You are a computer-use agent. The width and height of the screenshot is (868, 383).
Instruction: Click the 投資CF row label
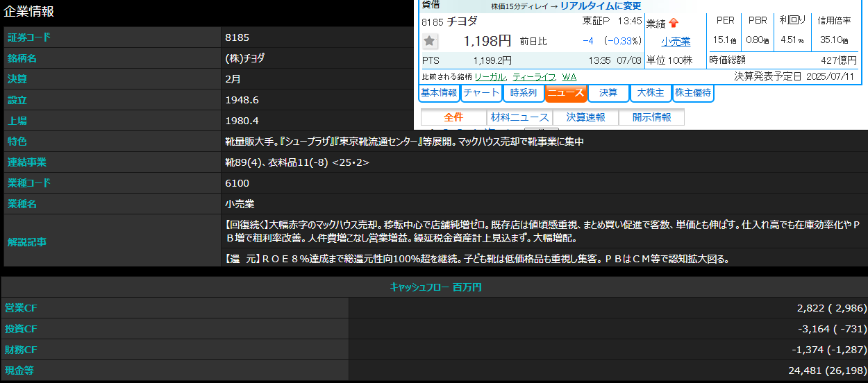point(21,329)
